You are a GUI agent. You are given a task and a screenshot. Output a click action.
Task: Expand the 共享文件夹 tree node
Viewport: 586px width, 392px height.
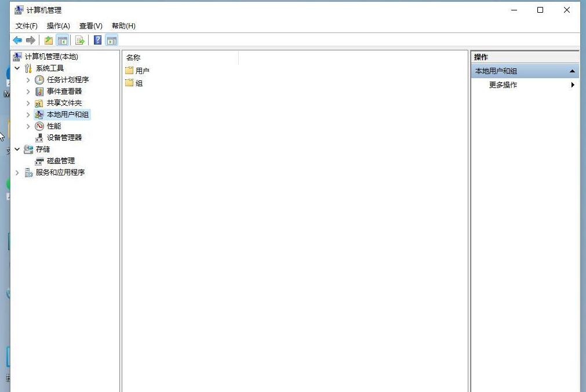(28, 102)
